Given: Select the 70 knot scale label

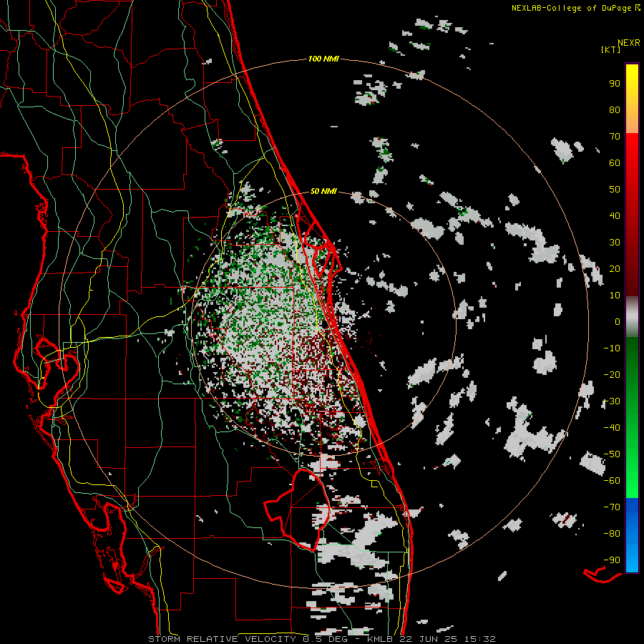Looking at the screenshot, I should pyautogui.click(x=615, y=137).
